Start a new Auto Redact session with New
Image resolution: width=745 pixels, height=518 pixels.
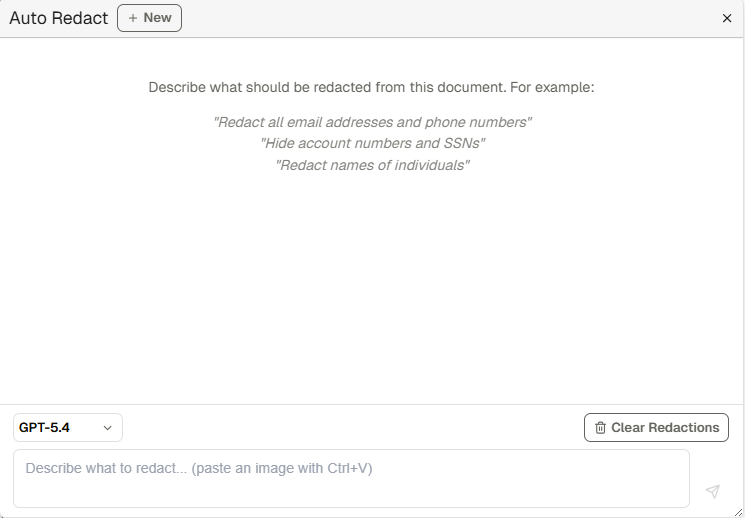click(150, 18)
